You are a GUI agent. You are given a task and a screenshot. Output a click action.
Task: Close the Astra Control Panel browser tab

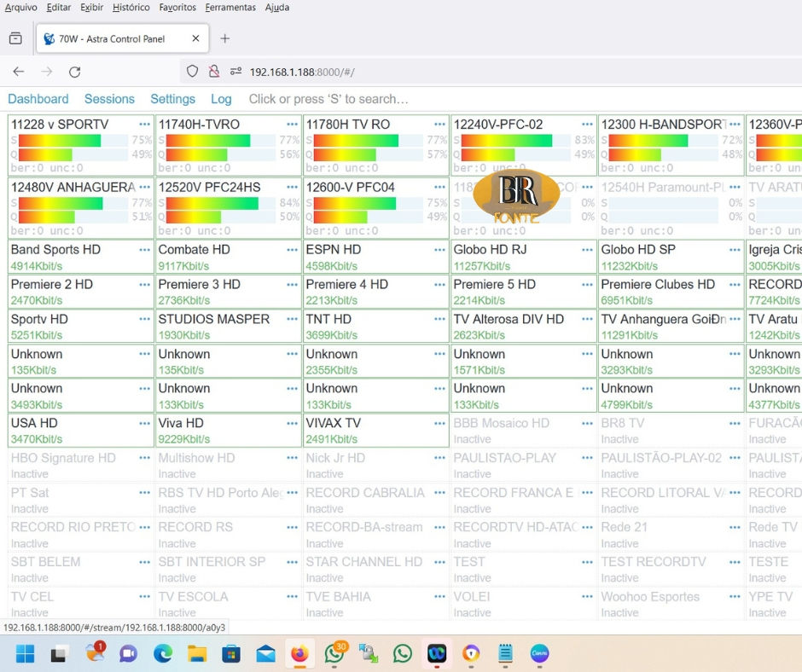point(195,38)
